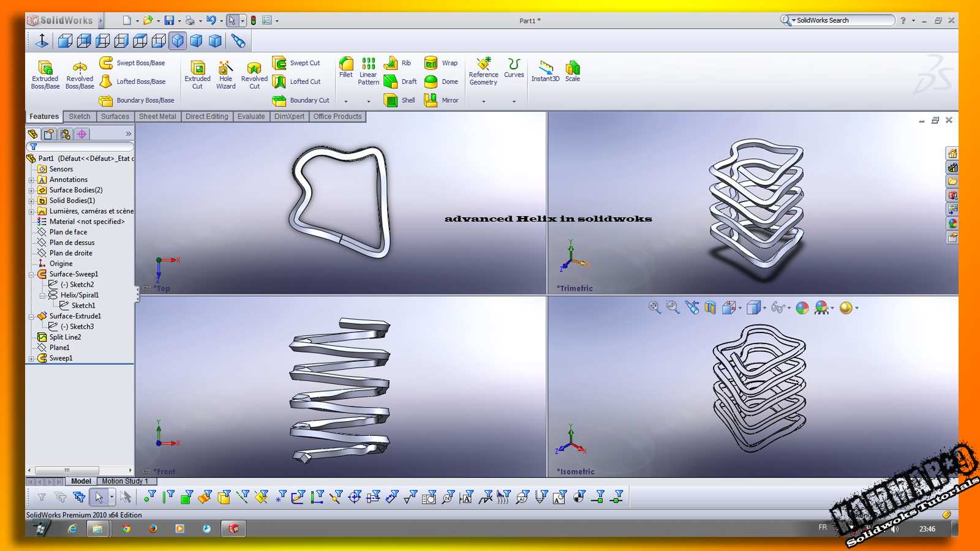Select the Rib feature

coord(398,63)
